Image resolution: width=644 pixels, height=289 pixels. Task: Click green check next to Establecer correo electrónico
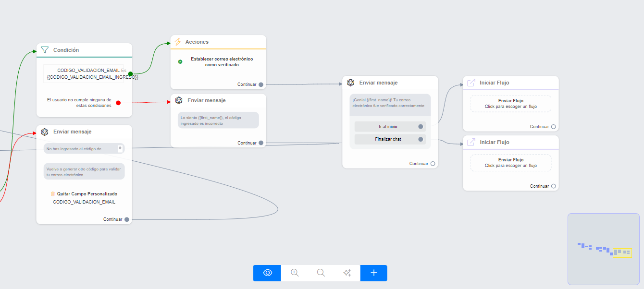click(x=180, y=62)
